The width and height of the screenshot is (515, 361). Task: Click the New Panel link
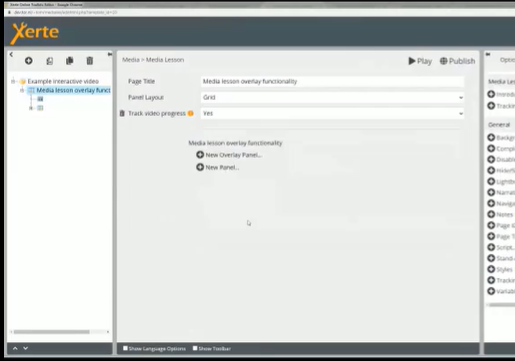222,167
